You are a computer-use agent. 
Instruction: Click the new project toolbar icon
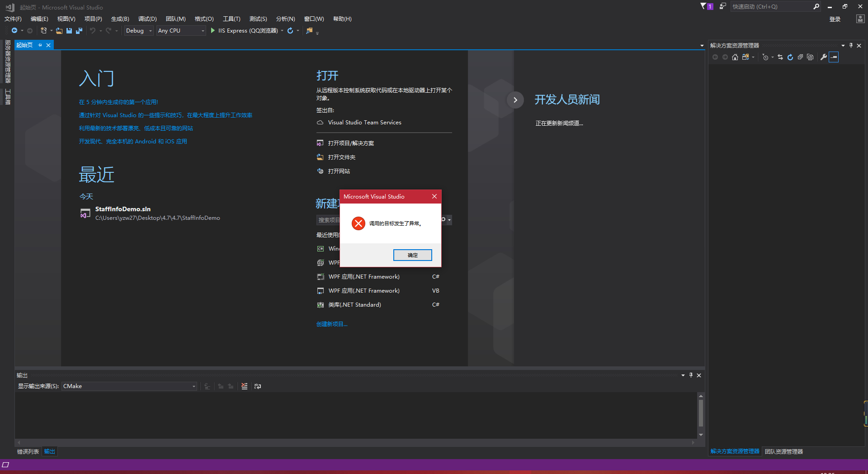pyautogui.click(x=44, y=31)
